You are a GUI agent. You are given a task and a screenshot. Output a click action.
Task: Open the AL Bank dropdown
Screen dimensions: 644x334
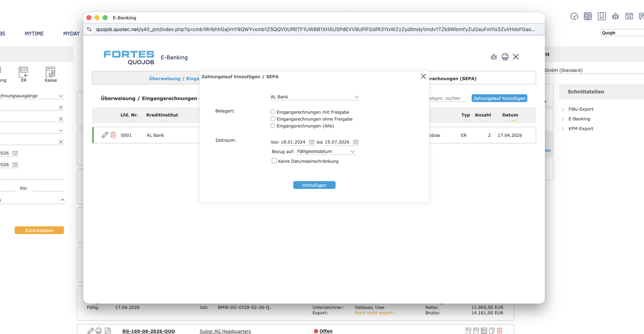pyautogui.click(x=315, y=97)
